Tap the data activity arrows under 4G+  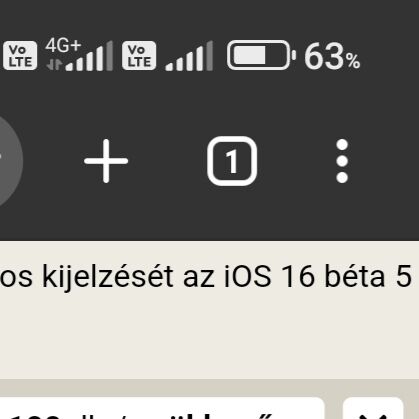[x=54, y=64]
